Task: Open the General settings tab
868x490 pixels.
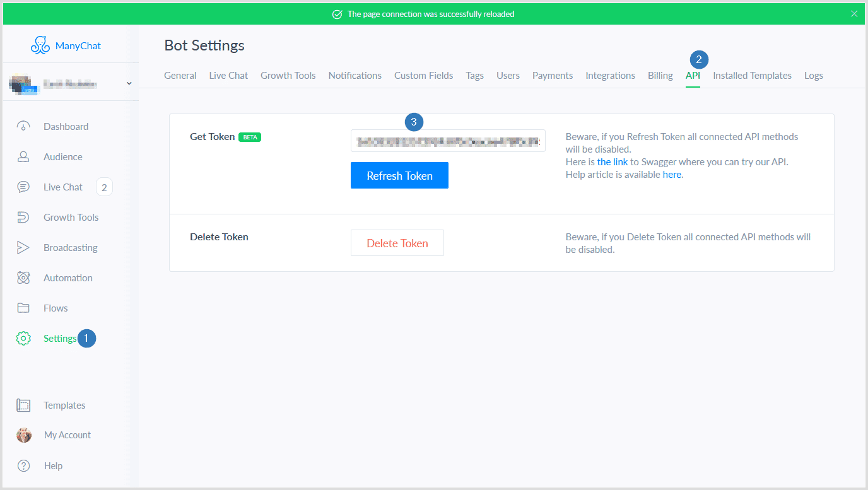Action: (180, 75)
